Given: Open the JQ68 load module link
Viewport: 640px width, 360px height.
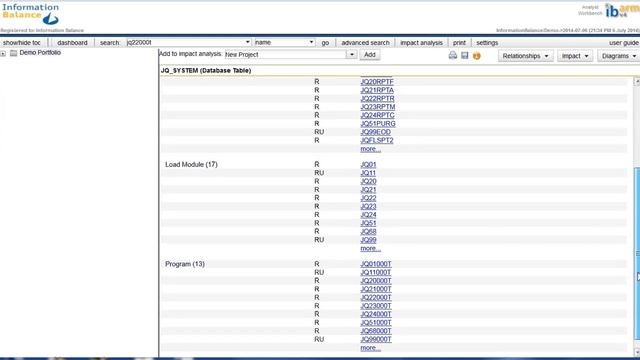Looking at the screenshot, I should pos(368,231).
